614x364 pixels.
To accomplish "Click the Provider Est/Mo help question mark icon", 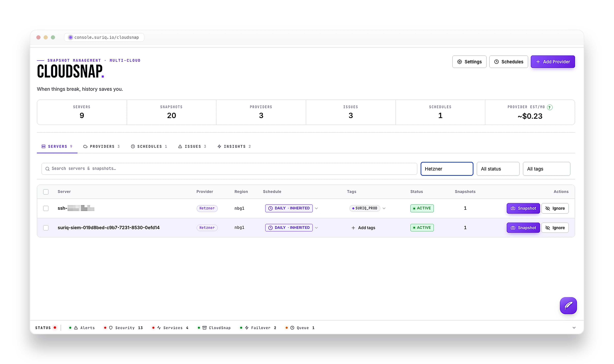I will 550,107.
